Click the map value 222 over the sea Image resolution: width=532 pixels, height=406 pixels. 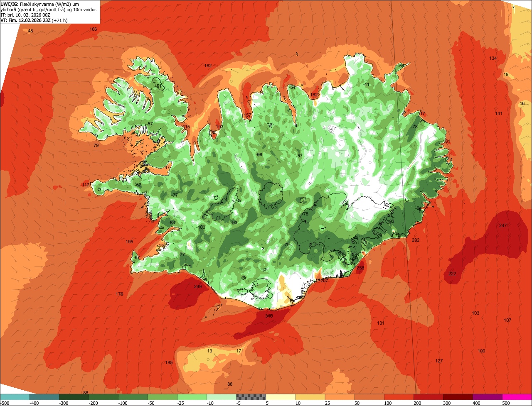pyautogui.click(x=452, y=274)
